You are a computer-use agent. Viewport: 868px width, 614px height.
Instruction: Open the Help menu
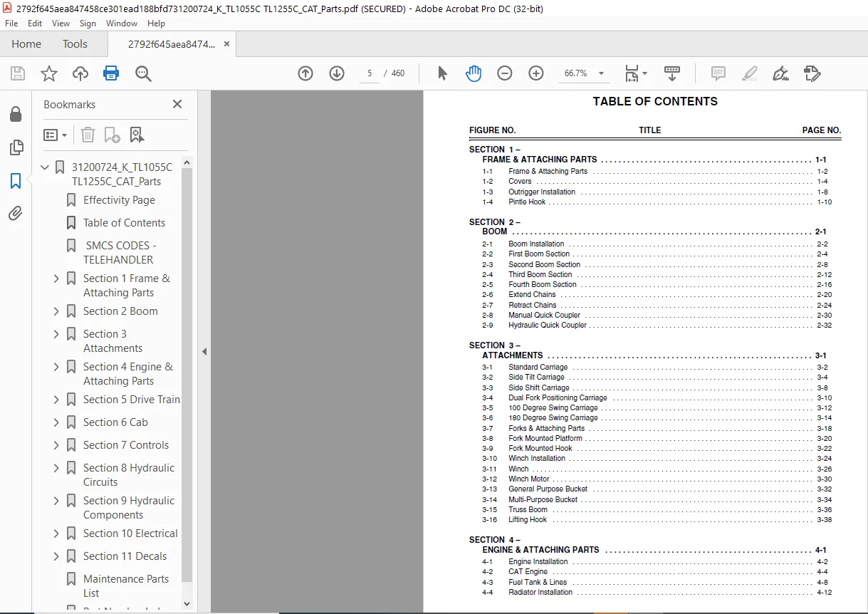pyautogui.click(x=156, y=24)
